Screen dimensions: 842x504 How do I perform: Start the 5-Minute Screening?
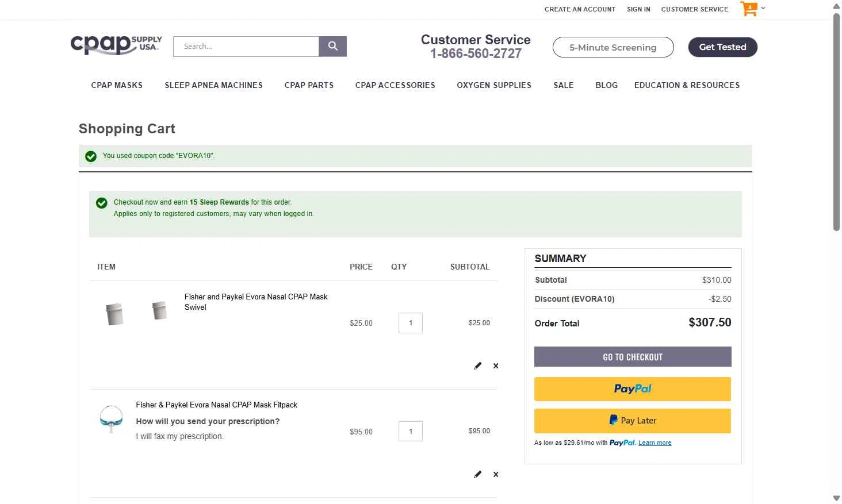[x=613, y=47]
